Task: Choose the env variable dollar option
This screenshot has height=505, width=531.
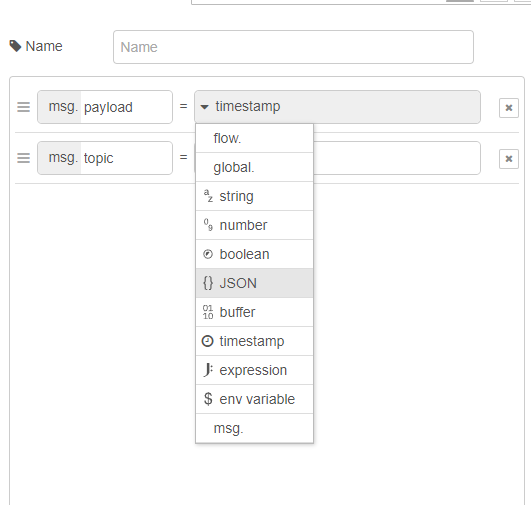Action: click(254, 399)
